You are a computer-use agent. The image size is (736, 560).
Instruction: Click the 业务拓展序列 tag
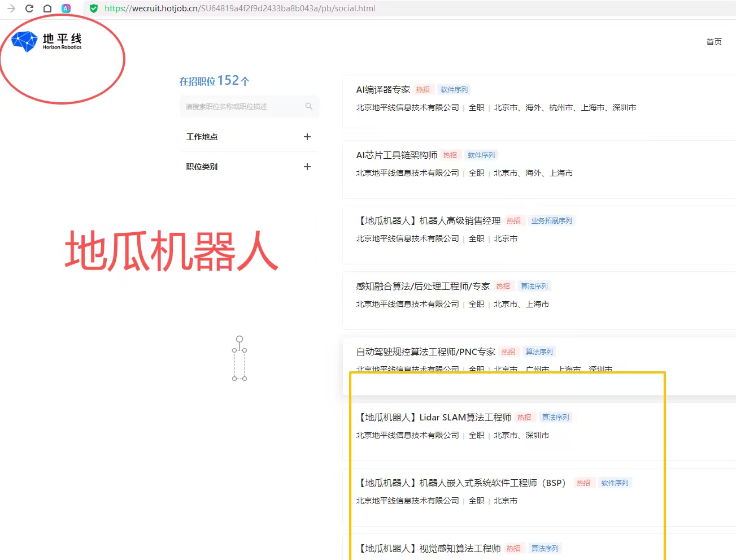click(x=551, y=220)
